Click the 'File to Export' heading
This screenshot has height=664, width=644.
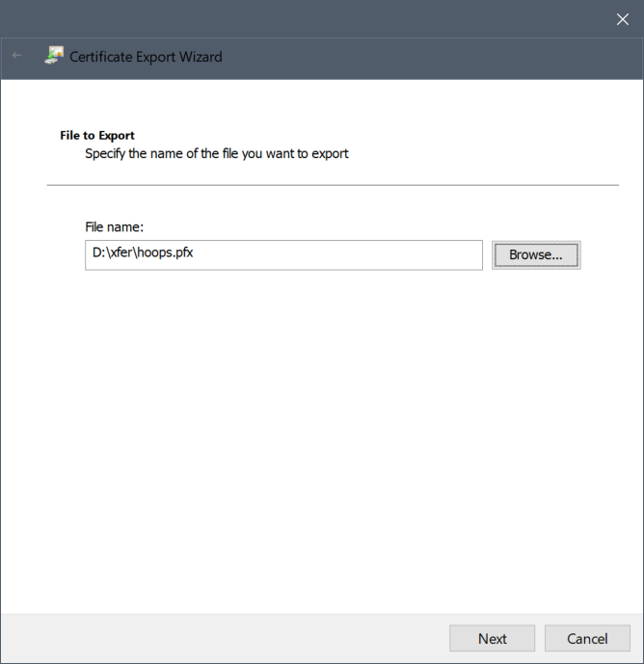click(x=97, y=136)
